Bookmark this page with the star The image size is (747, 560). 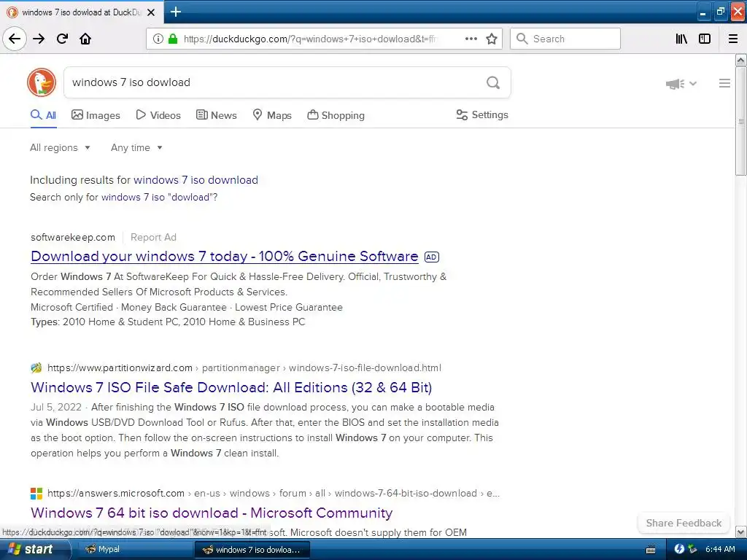click(x=492, y=39)
